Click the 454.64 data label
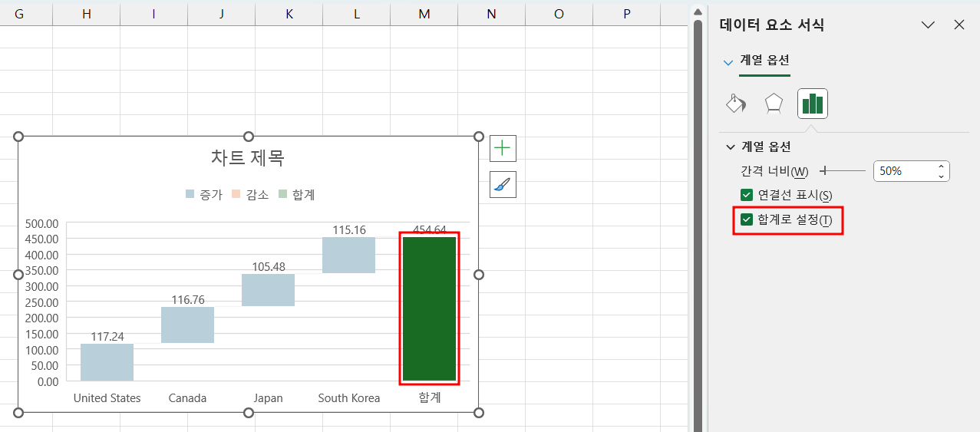The image size is (980, 432). (x=429, y=229)
